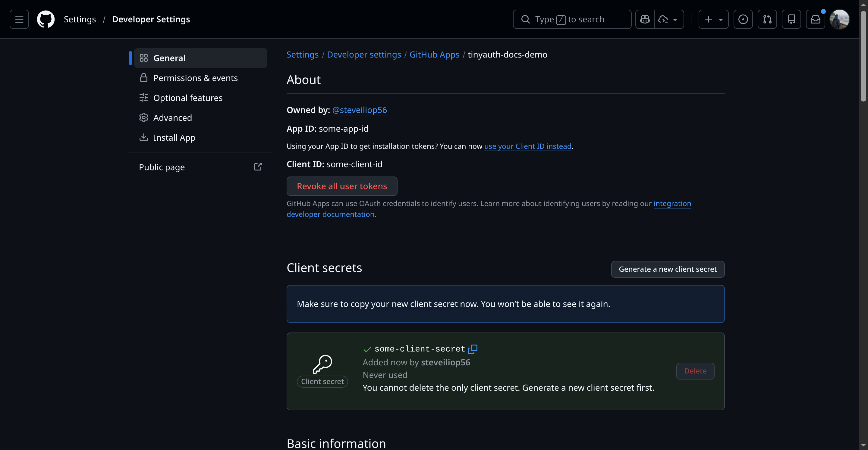The height and width of the screenshot is (450, 868).
Task: Open Public page via the external link icon
Action: pos(258,167)
